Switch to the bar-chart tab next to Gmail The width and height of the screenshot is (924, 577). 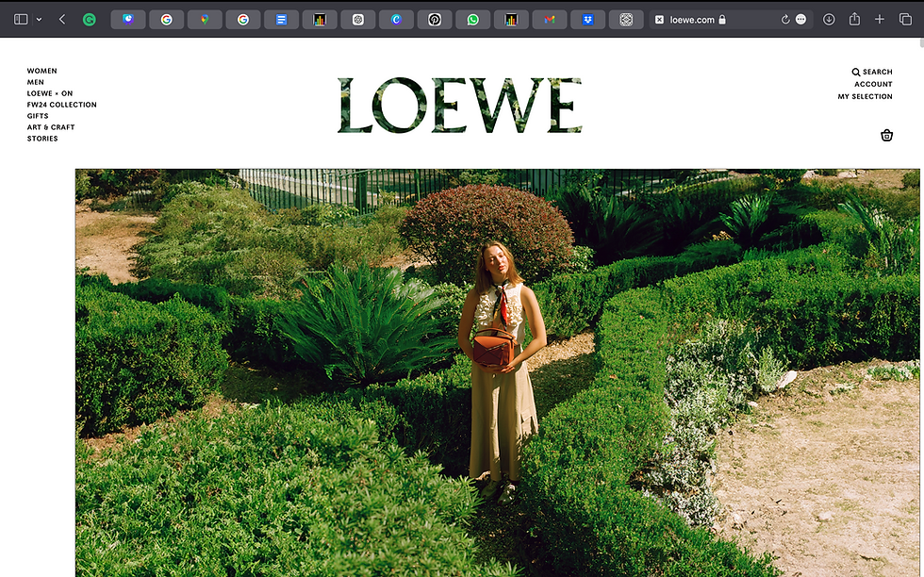[x=511, y=20]
